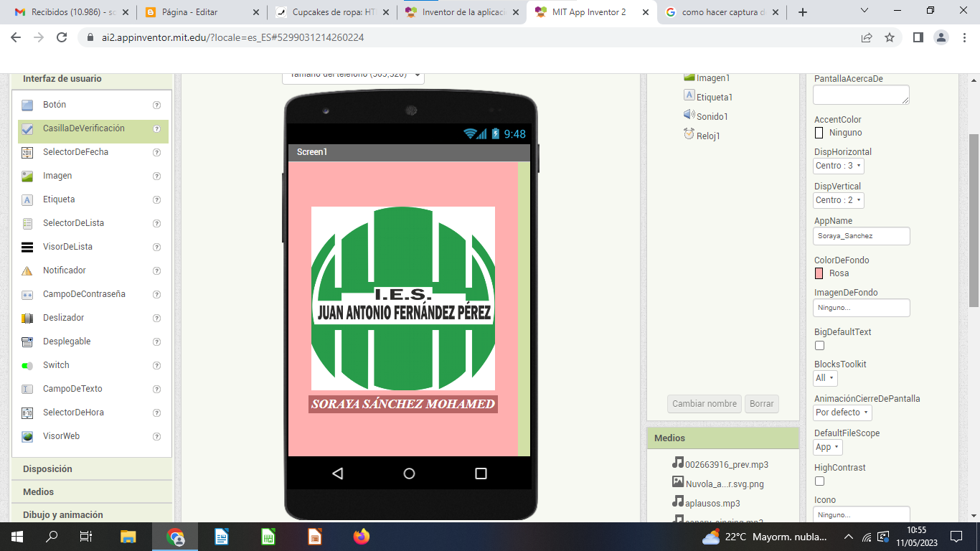Select Nuvola svg.png media file
Image resolution: width=980 pixels, height=551 pixels.
point(717,484)
